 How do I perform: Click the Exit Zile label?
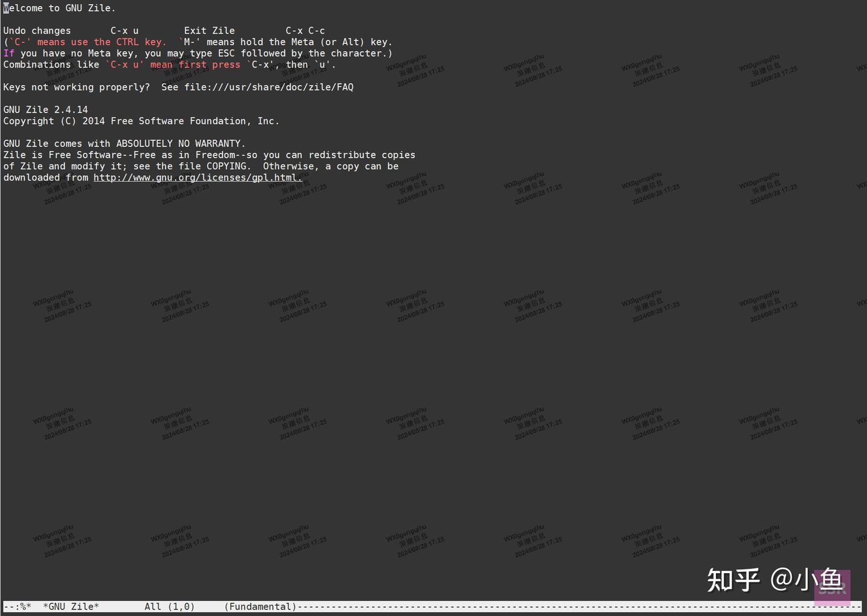coord(209,30)
